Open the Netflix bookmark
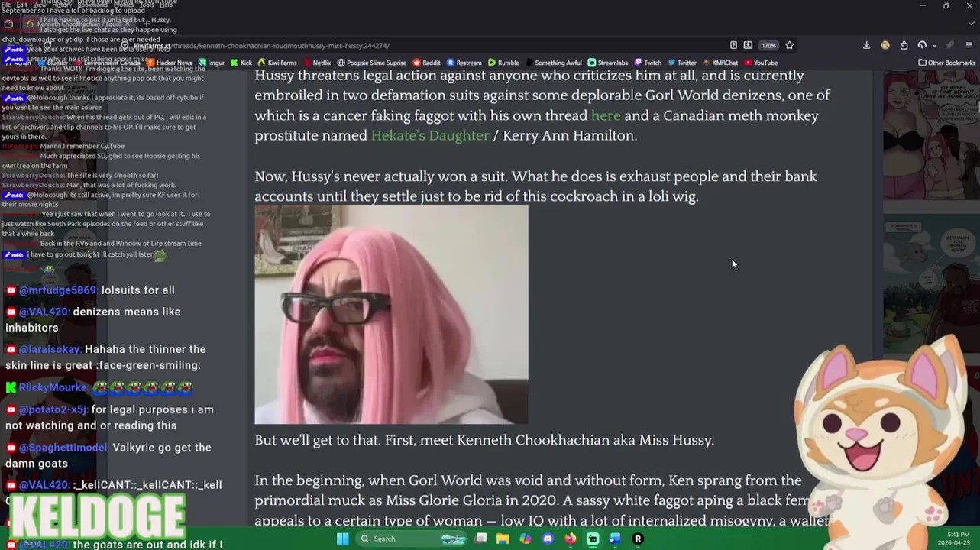 [316, 63]
